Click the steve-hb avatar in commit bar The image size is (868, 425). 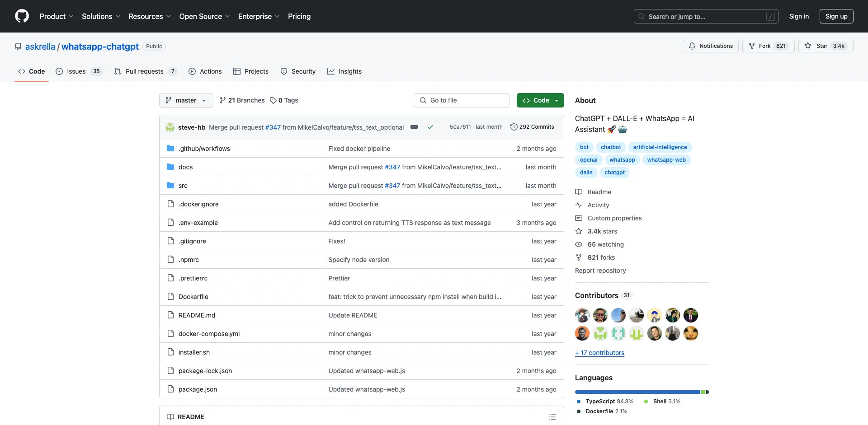pyautogui.click(x=170, y=127)
